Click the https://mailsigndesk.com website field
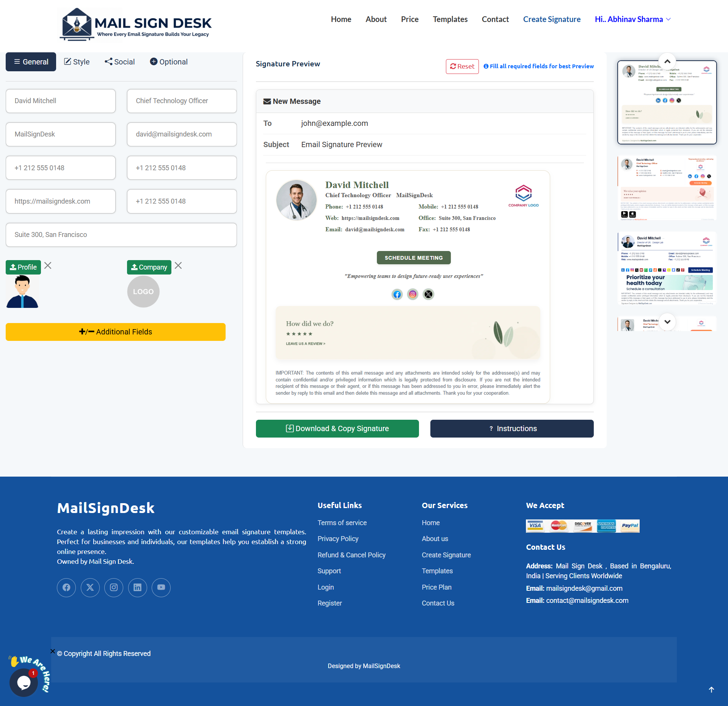The width and height of the screenshot is (728, 706). coord(61,201)
